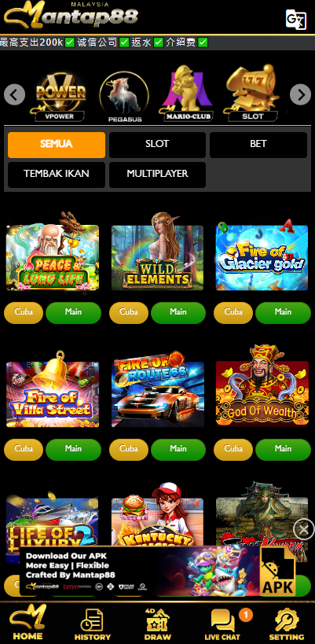Viewport: 315px width, 644px height.
Task: Open HISTORY in the bottom navigation
Action: point(92,624)
